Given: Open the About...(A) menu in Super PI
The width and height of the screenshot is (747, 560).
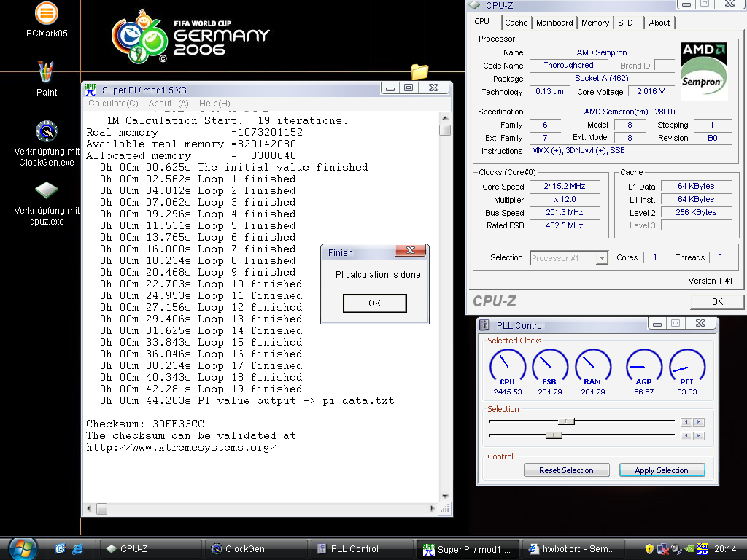Looking at the screenshot, I should pyautogui.click(x=169, y=104).
